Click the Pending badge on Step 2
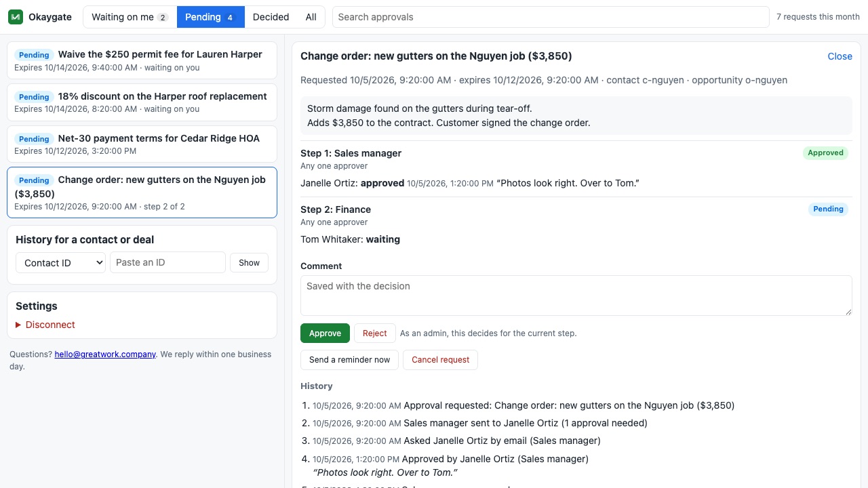868x488 pixels. [828, 209]
